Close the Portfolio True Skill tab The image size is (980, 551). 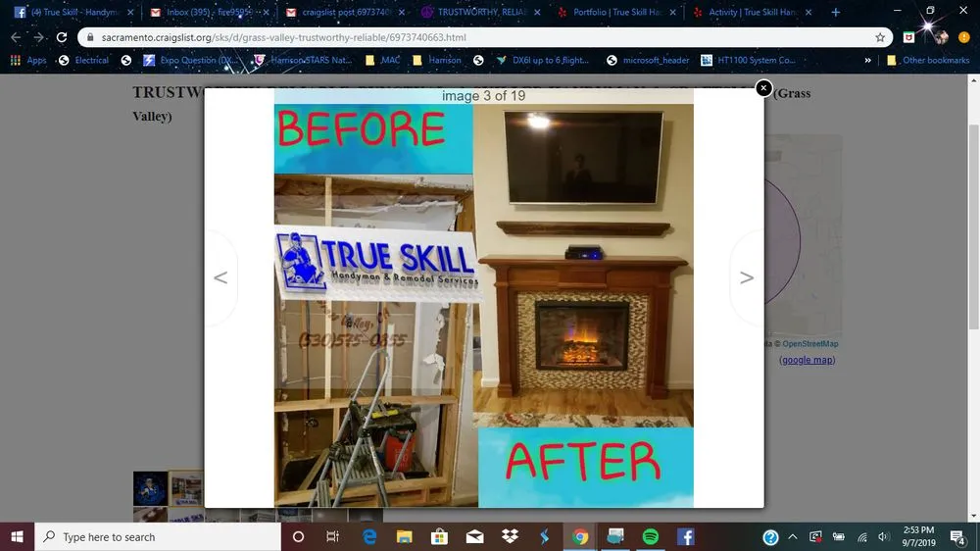coord(672,12)
